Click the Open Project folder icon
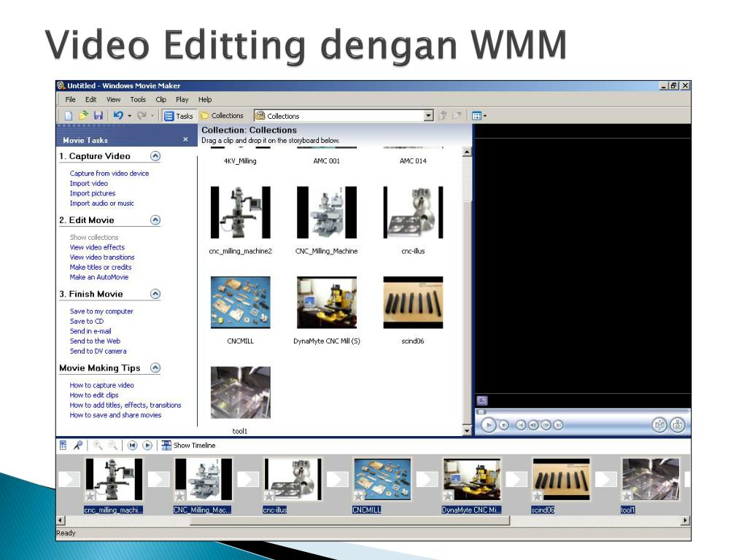Screen dimensions: 747x560 pyautogui.click(x=84, y=116)
